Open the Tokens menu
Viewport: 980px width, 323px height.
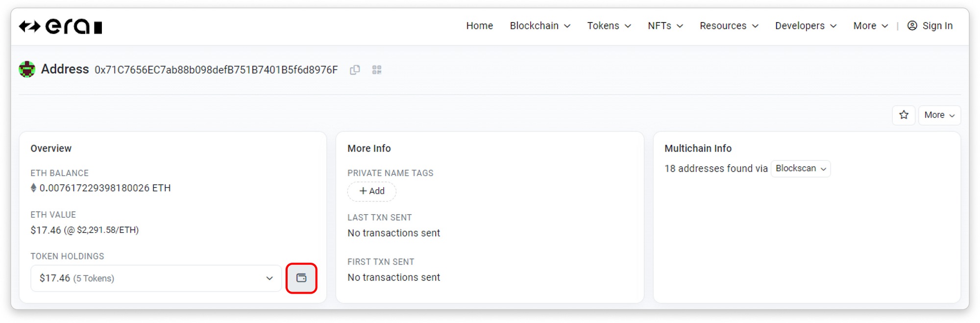click(609, 26)
